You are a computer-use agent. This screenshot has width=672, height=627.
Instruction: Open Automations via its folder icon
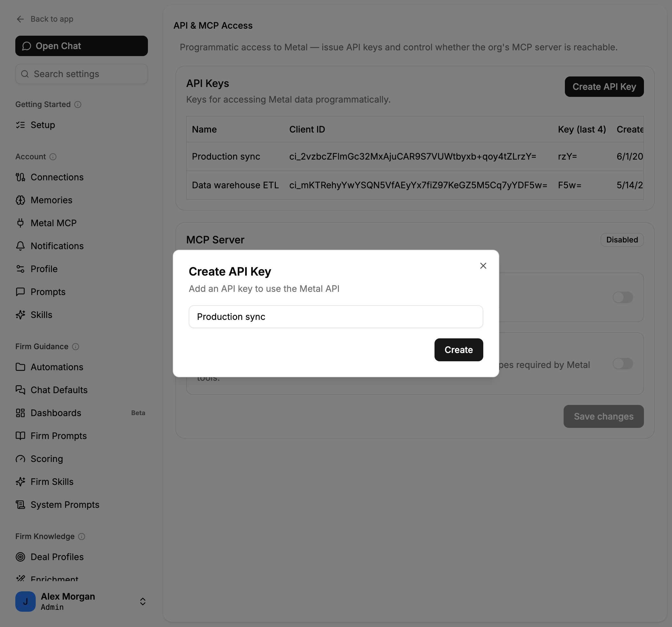(x=20, y=367)
